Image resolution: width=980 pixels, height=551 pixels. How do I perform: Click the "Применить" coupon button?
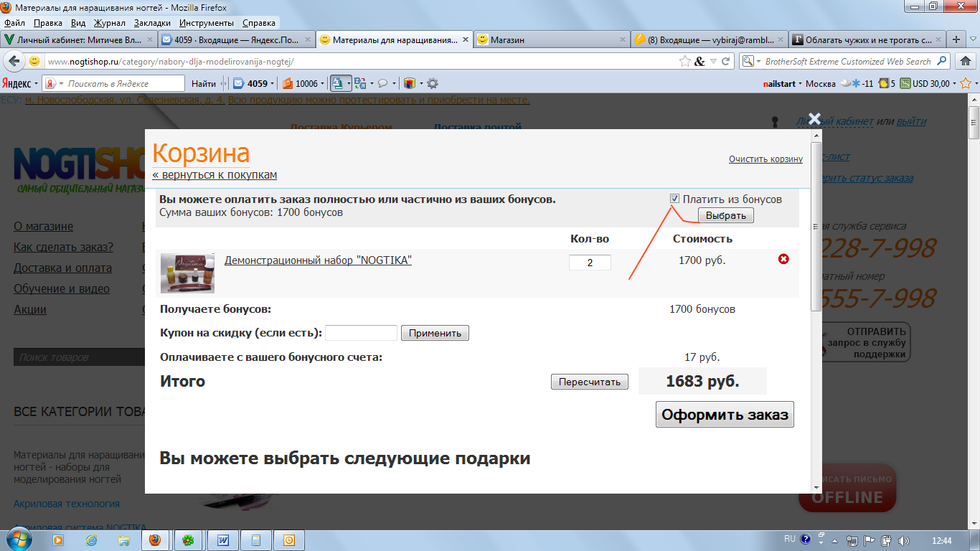pos(435,333)
